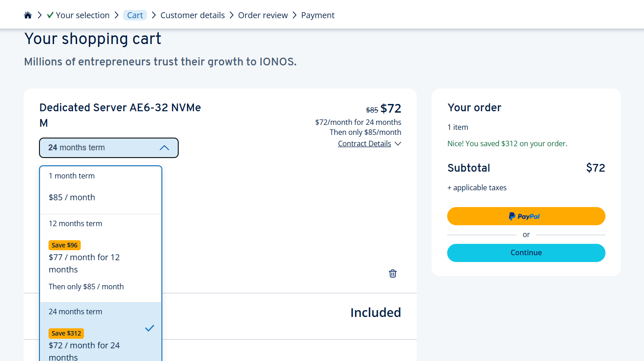Go to Customer details breadcrumb step

(x=193, y=15)
